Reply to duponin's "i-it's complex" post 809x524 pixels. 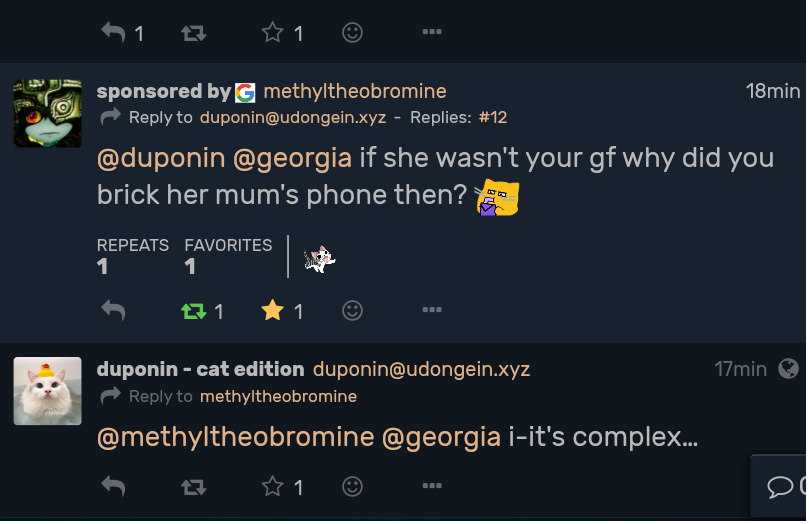113,487
